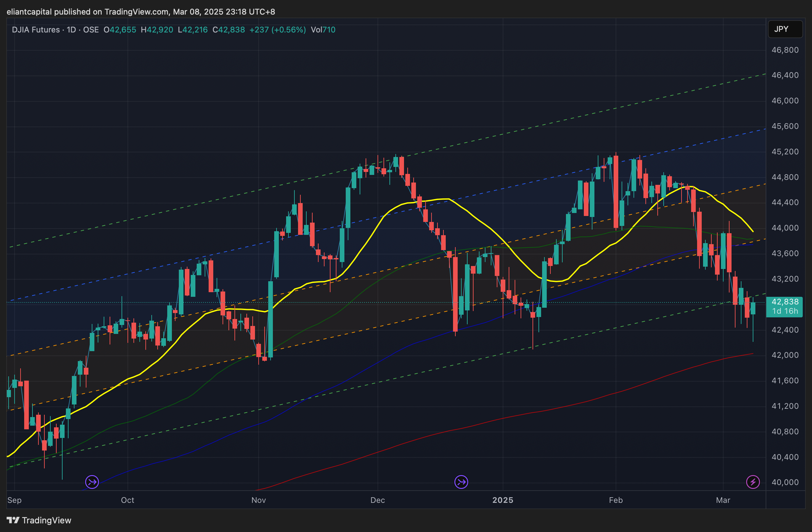
Task: Click the Sep label on time axis
Action: pos(14,500)
